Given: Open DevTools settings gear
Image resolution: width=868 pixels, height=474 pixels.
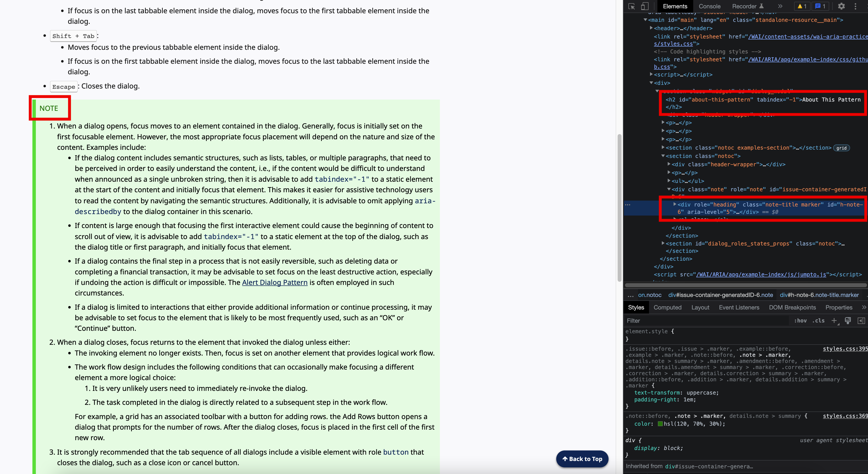Looking at the screenshot, I should [x=841, y=6].
